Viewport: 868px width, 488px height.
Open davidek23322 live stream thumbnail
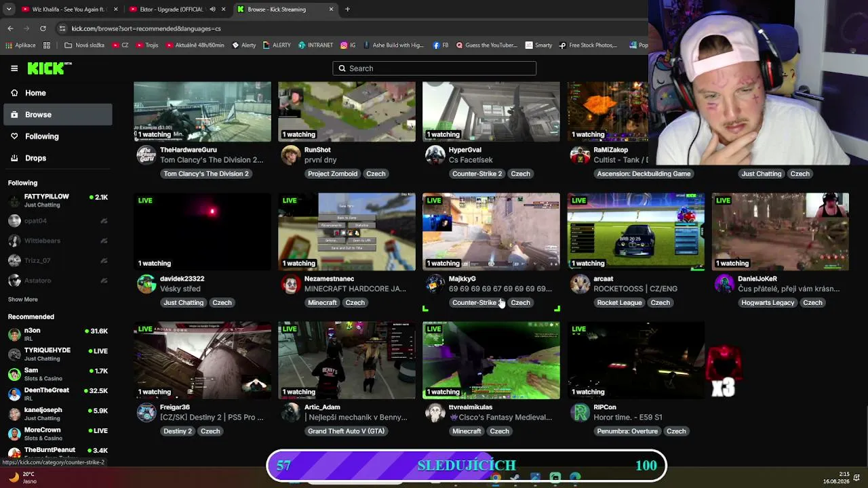coord(202,232)
